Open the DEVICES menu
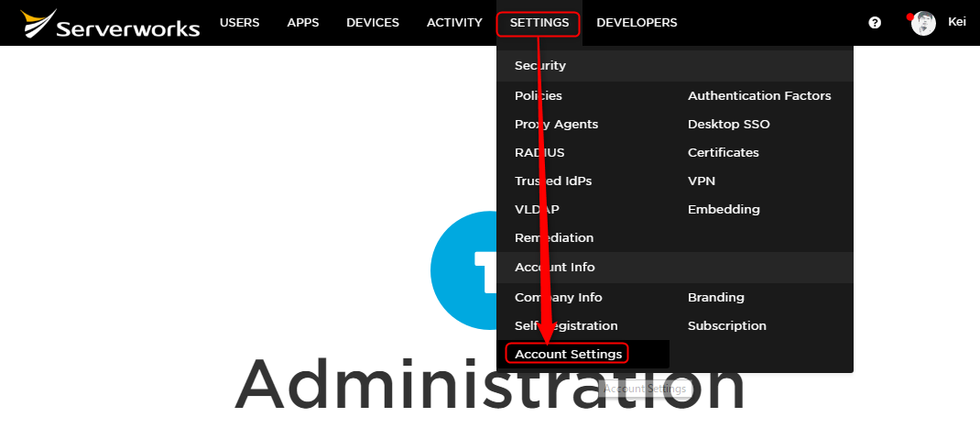 tap(373, 23)
